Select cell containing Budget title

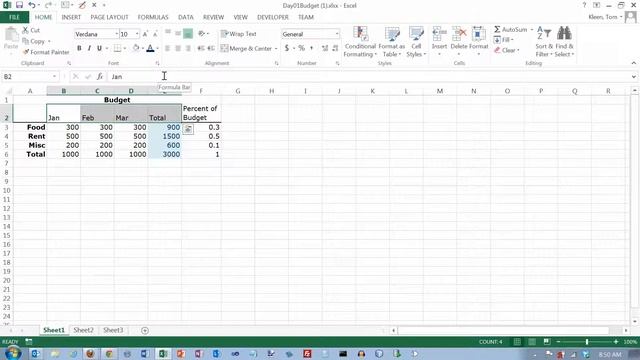pos(117,100)
